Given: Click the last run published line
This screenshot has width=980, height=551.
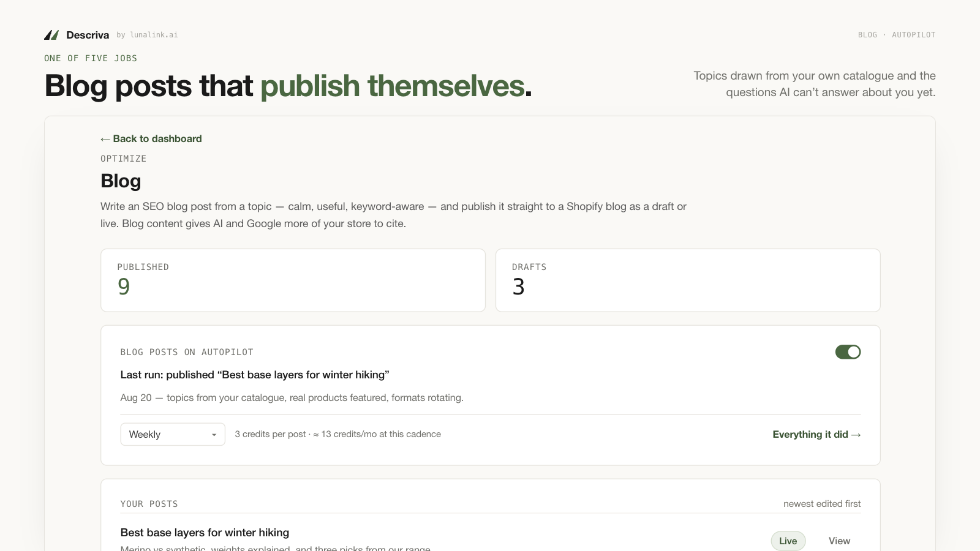Looking at the screenshot, I should 255,375.
